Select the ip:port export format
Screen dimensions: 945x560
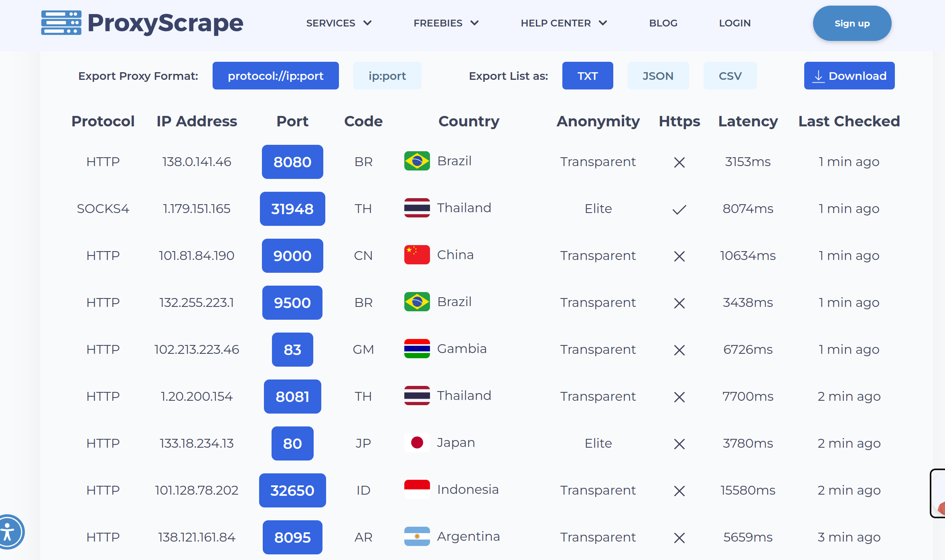point(387,76)
